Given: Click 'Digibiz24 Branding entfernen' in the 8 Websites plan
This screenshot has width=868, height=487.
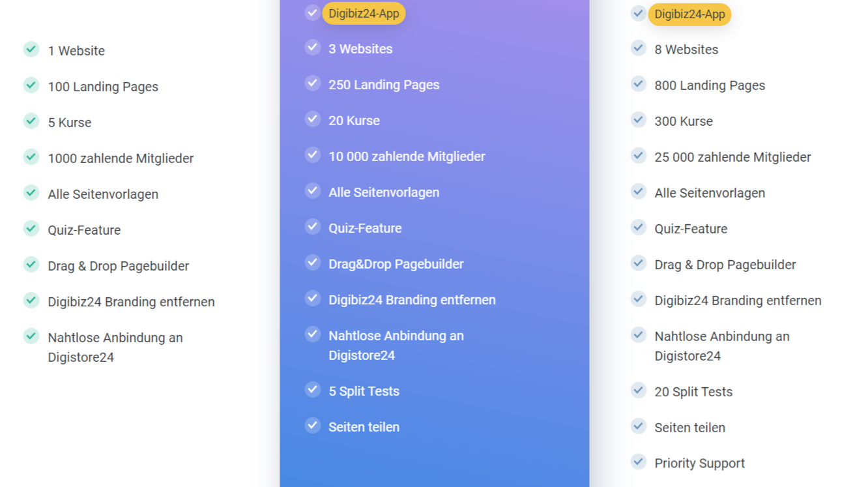Looking at the screenshot, I should click(738, 301).
